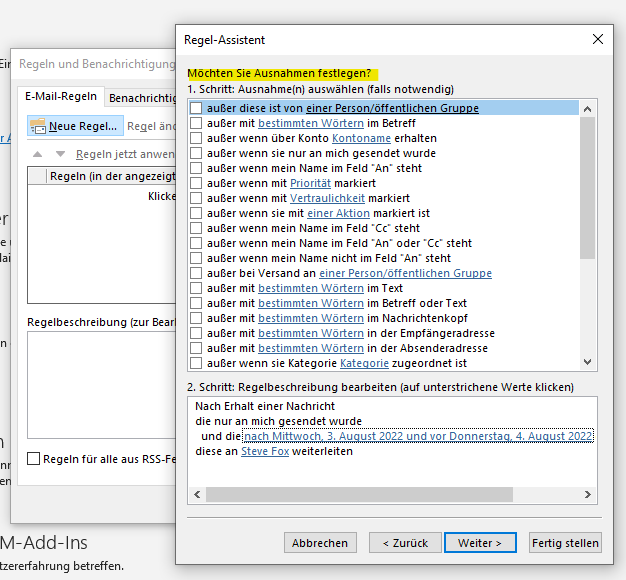The image size is (626, 580).
Task: Check 'außer wenn mit Priorität markiert'
Action: (196, 183)
